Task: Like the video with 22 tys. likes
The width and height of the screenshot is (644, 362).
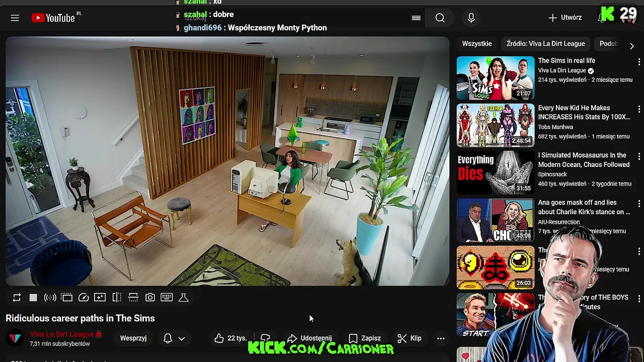Action: point(230,338)
